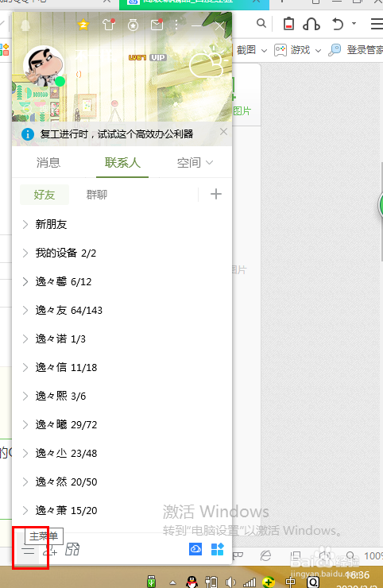This screenshot has width=383, height=588.
Task: Open the QQ main menu icon
Action: click(28, 551)
